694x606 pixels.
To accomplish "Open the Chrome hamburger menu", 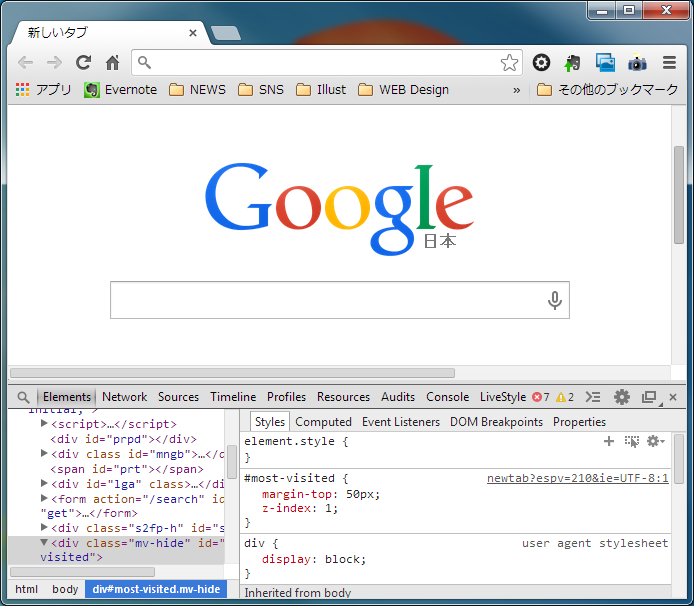I will (x=669, y=63).
